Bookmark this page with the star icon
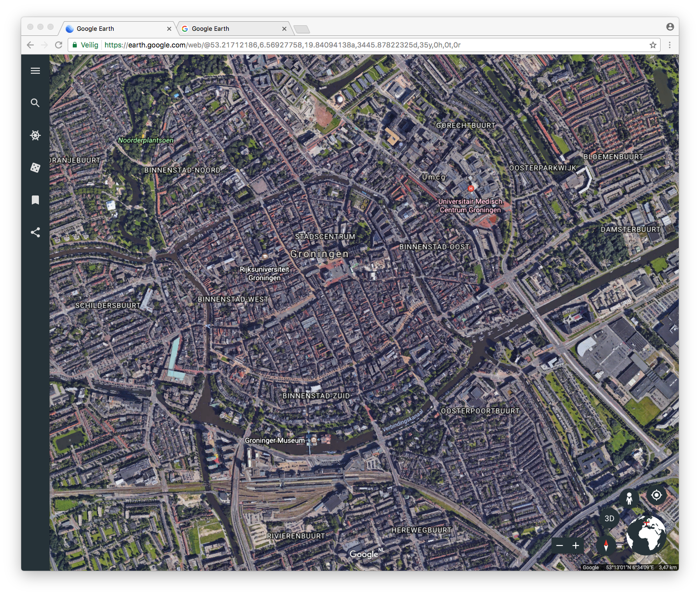 pyautogui.click(x=653, y=45)
